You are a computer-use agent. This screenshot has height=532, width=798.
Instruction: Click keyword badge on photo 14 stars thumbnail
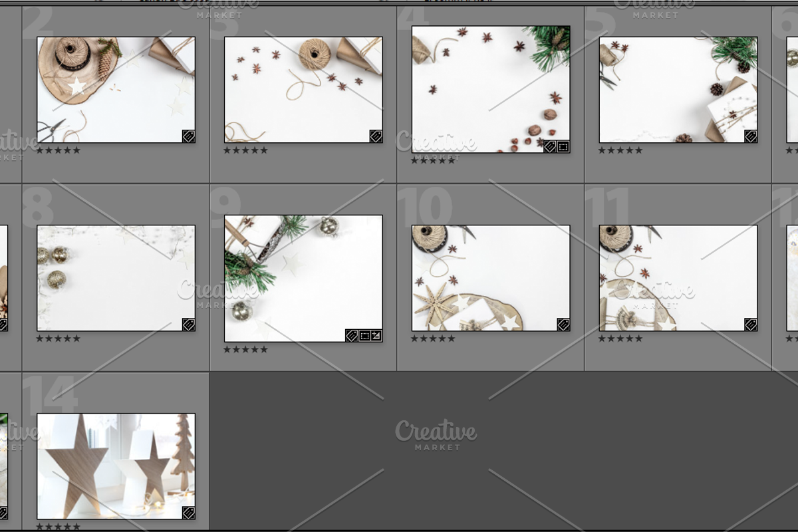(x=188, y=513)
